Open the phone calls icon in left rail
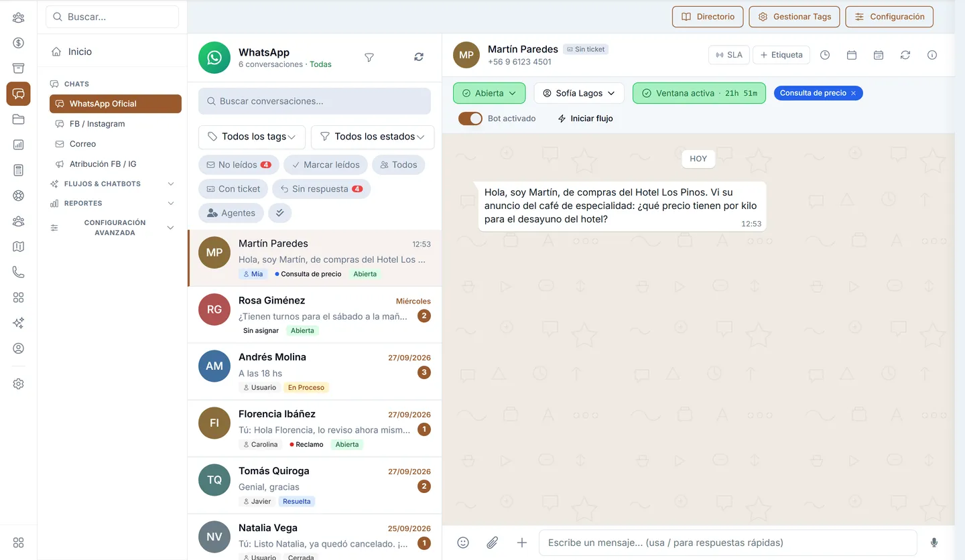The width and height of the screenshot is (965, 560). click(x=18, y=272)
